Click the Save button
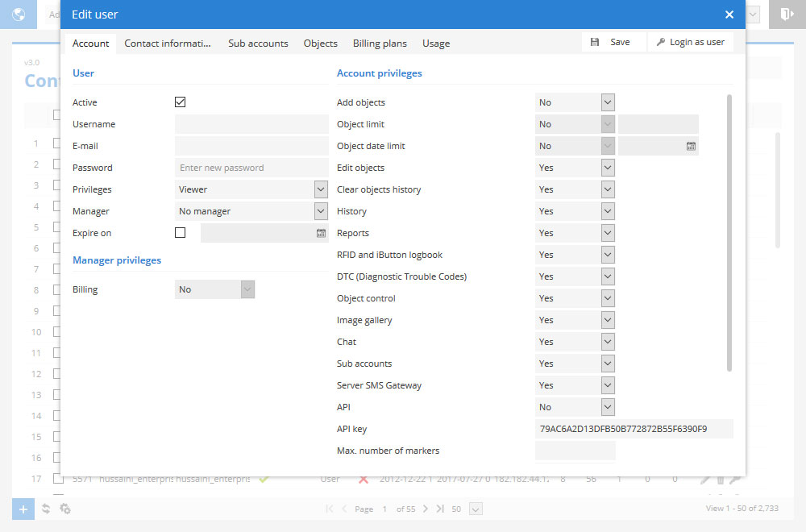The width and height of the screenshot is (806, 532). tap(613, 42)
